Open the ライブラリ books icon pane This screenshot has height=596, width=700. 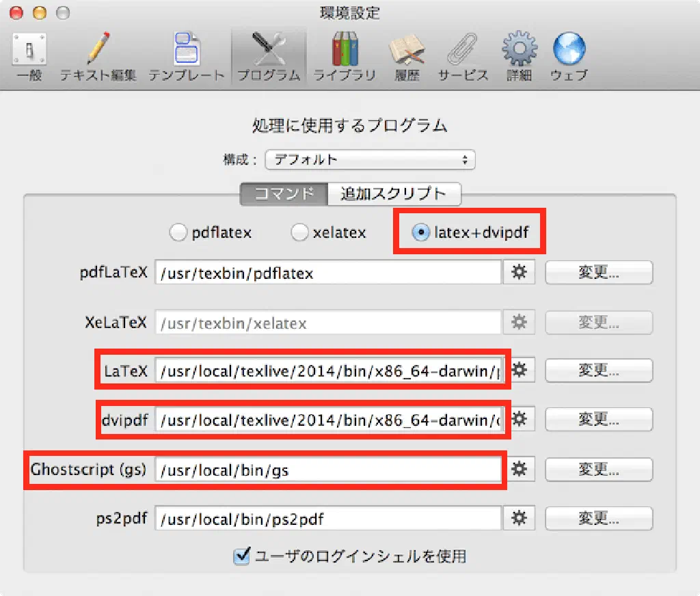click(x=345, y=57)
